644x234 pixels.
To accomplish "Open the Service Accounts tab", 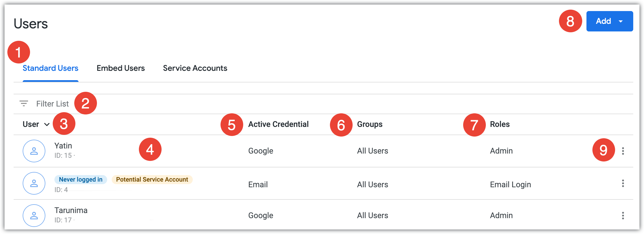I will 195,68.
